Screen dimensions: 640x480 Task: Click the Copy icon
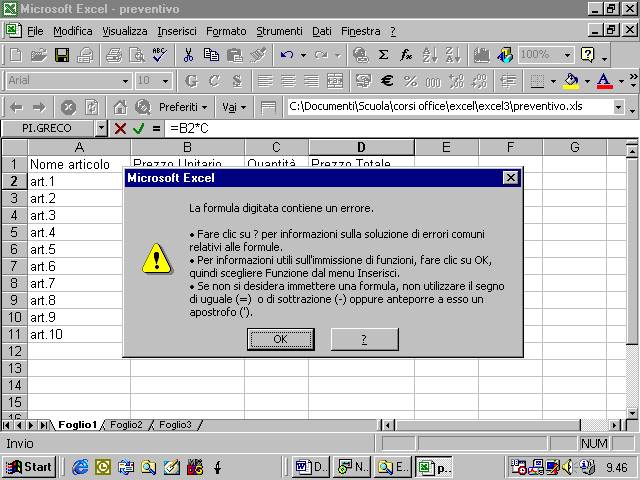tap(211, 55)
